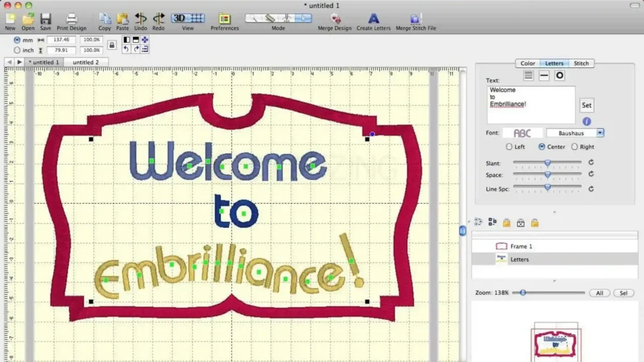Open the Letters properties tab

click(x=554, y=63)
